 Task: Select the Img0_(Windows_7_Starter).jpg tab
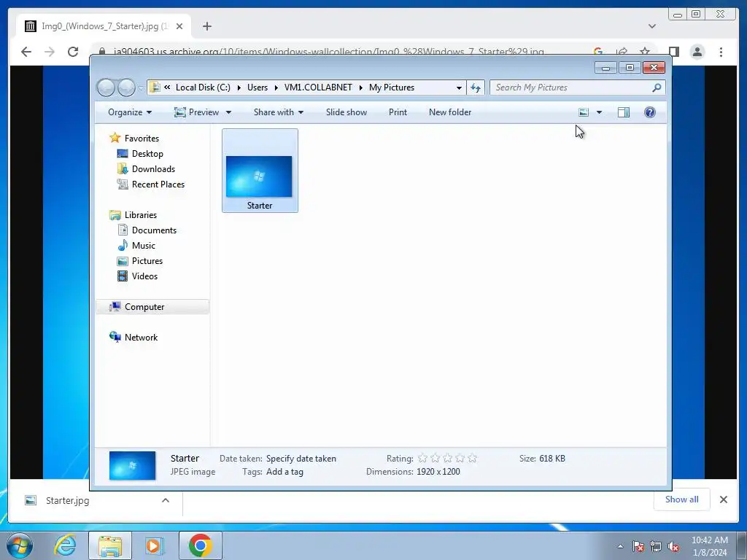tap(104, 26)
